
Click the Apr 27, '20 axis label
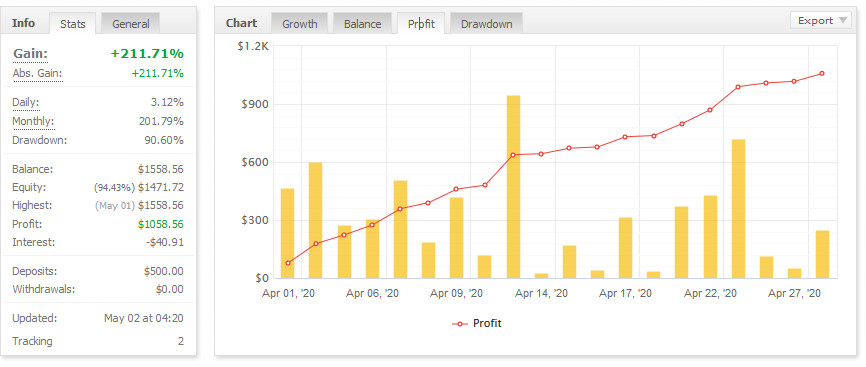point(794,293)
